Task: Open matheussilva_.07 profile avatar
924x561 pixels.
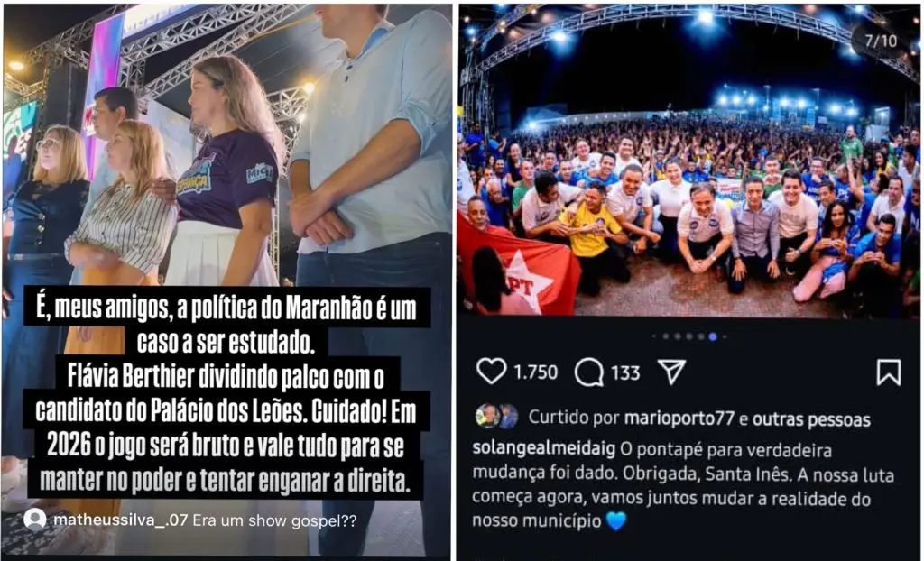Action: click(x=35, y=520)
